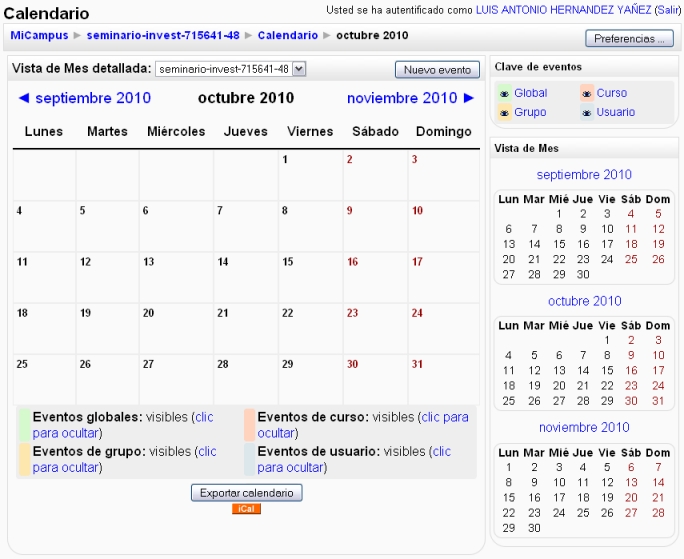Go to previous month septiembre 2010 arrow
The image size is (684, 559).
[24, 98]
